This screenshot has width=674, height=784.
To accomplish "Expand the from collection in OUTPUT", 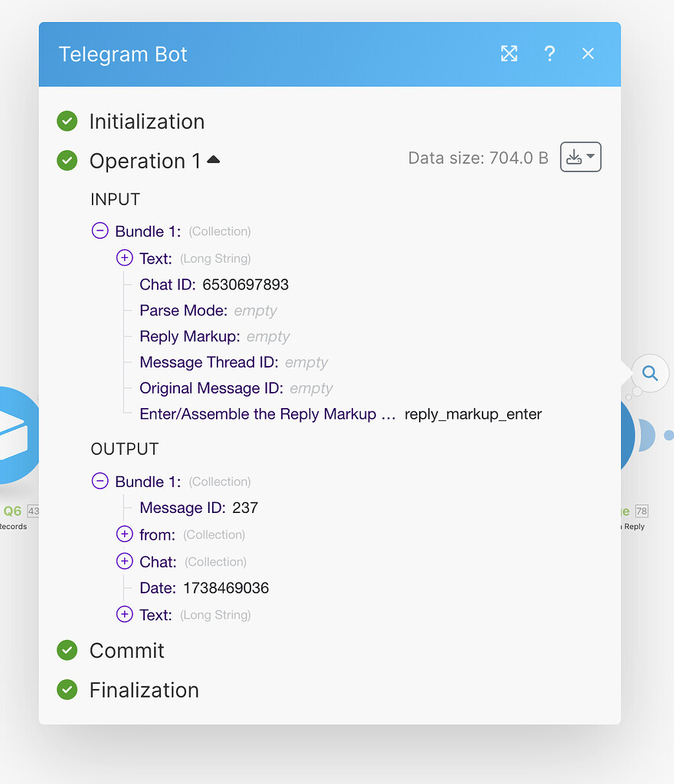I will click(124, 534).
